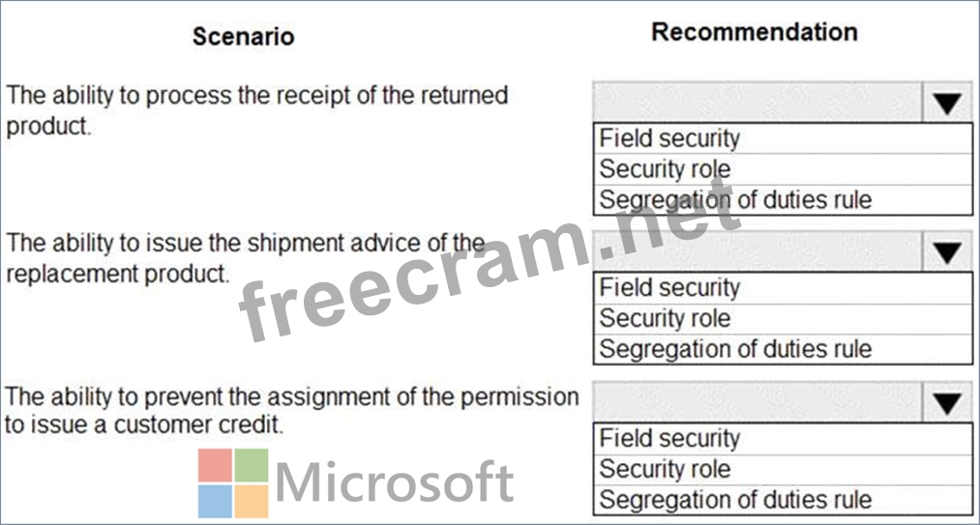This screenshot has width=980, height=525.
Task: Select Field security for returned product receipt
Action: click(669, 138)
